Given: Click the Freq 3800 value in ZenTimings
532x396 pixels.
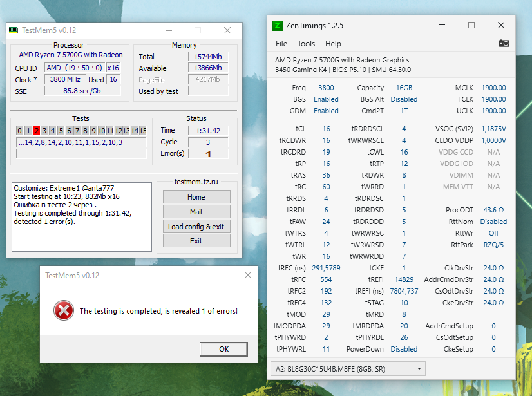Looking at the screenshot, I should pyautogui.click(x=326, y=88).
